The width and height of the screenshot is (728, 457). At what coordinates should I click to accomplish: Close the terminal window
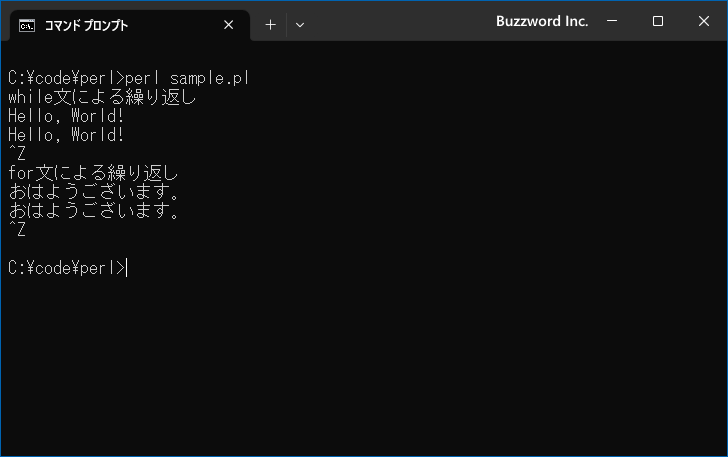704,21
